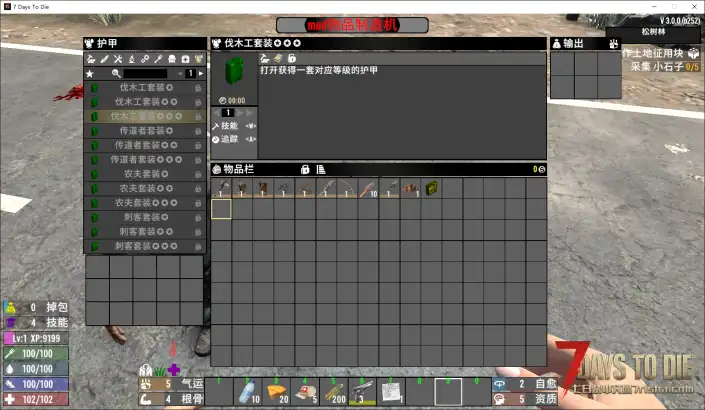705x410 pixels.
Task: Click the highlighted empty inventory slot
Action: click(221, 209)
